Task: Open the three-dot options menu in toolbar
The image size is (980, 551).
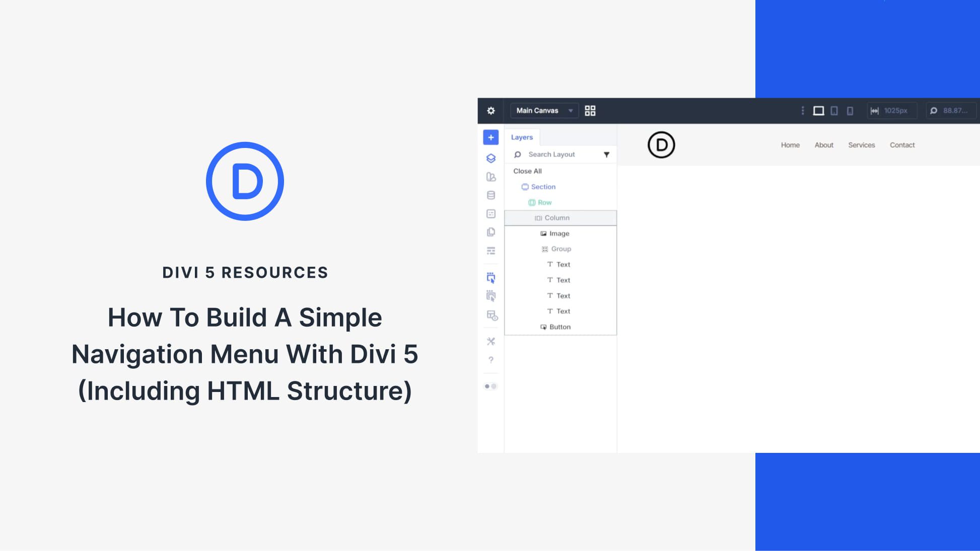Action: (803, 111)
